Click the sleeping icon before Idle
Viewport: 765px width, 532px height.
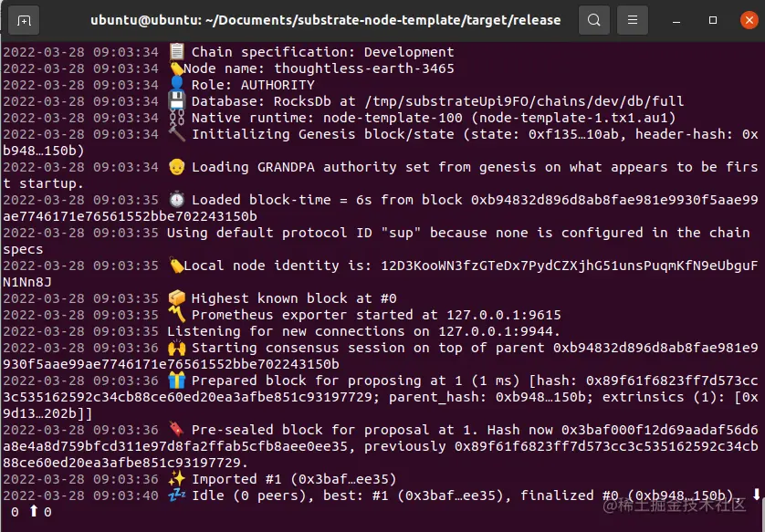176,495
